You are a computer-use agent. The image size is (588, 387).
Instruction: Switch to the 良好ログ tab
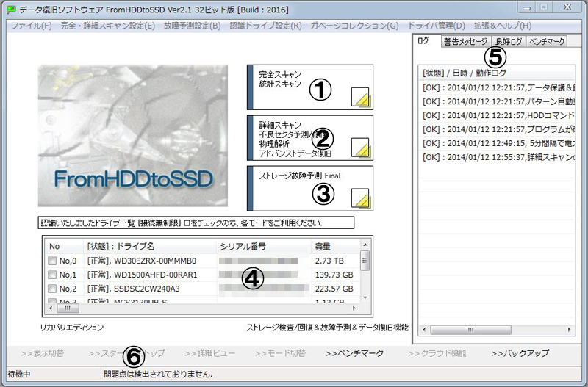click(509, 42)
